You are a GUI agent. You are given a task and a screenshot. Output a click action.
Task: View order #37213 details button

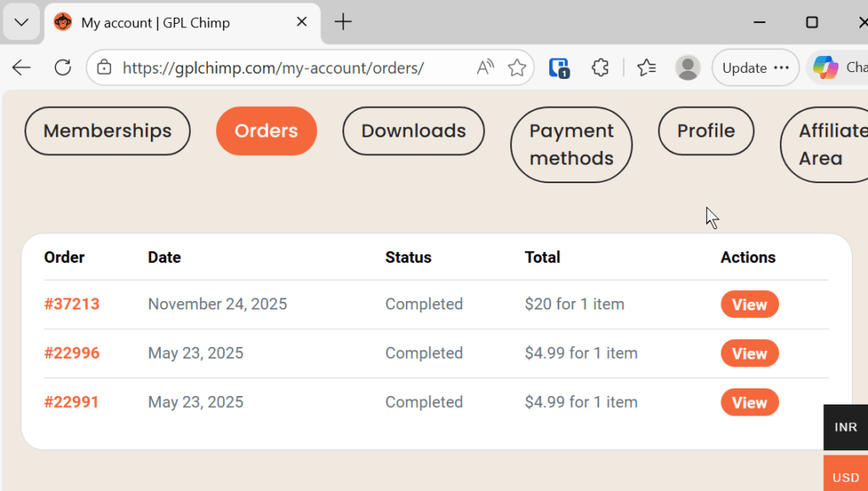(x=749, y=304)
